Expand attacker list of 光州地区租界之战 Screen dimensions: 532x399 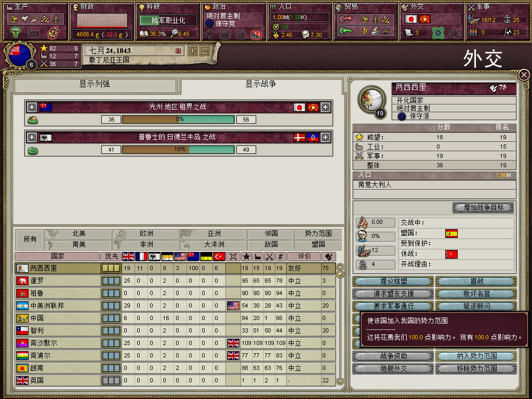(x=32, y=107)
